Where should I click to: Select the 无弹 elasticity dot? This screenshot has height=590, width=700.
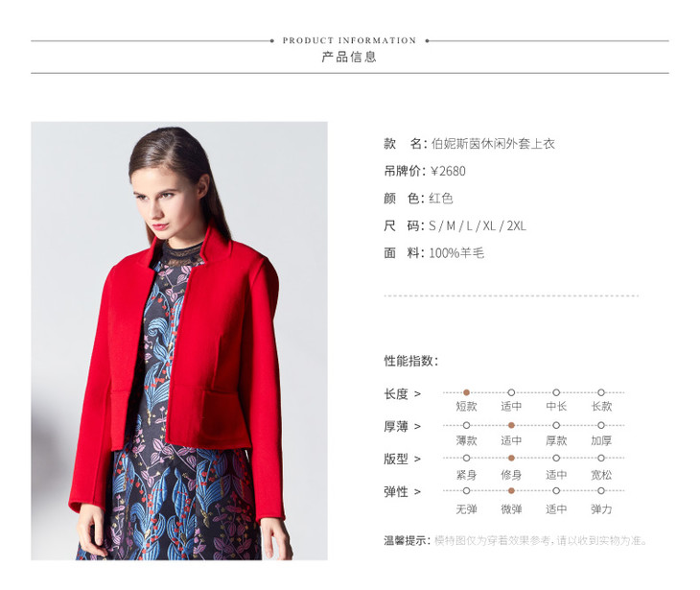[466, 491]
